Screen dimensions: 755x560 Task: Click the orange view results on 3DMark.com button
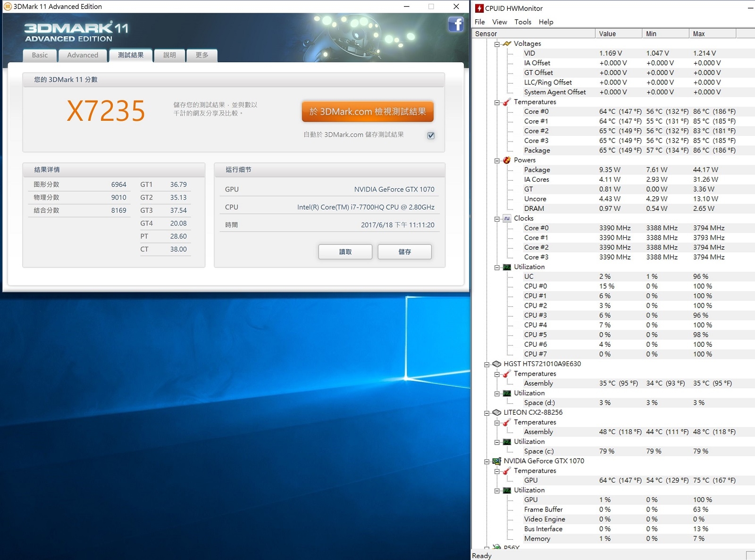point(368,112)
